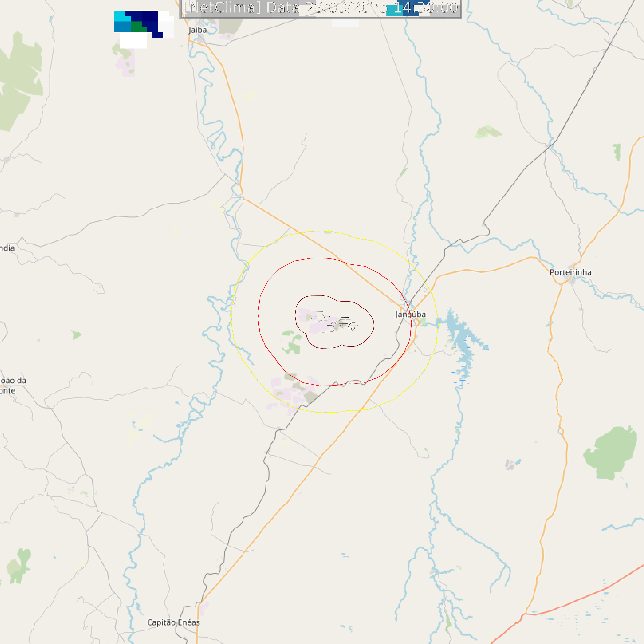The width and height of the screenshot is (644, 644).
Task: Click the 'oão da onte' partial label
Action: 13,385
